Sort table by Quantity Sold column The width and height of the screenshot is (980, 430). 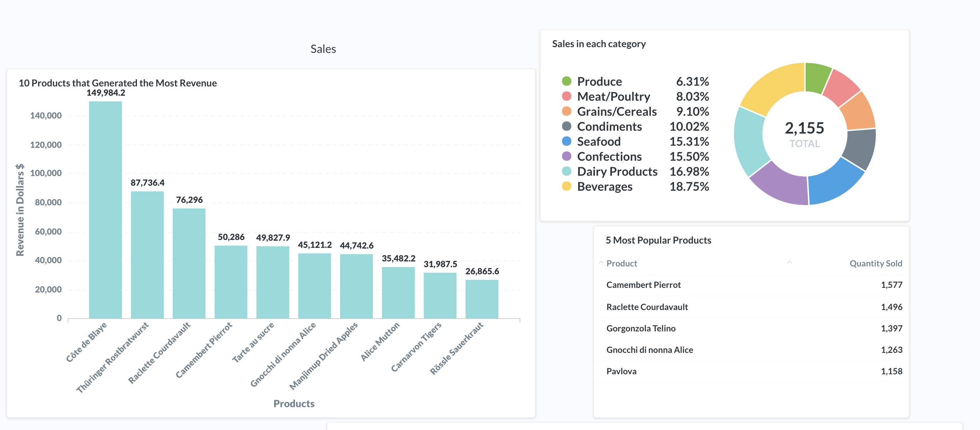[x=876, y=263]
